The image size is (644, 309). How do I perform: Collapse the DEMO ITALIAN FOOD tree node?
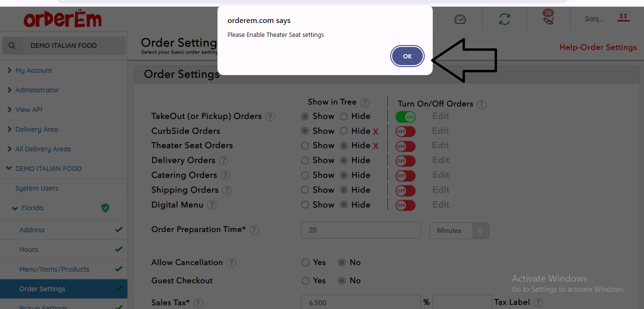[10, 169]
